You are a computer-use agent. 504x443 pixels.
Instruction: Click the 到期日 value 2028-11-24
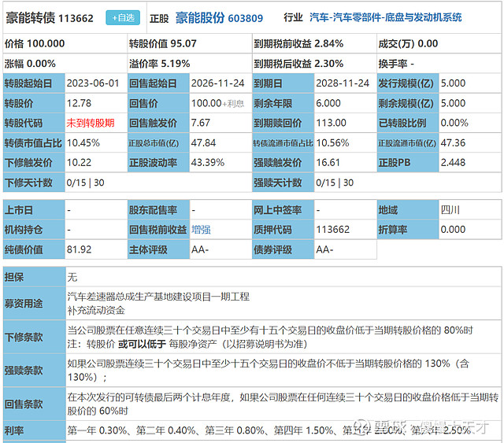(x=343, y=83)
